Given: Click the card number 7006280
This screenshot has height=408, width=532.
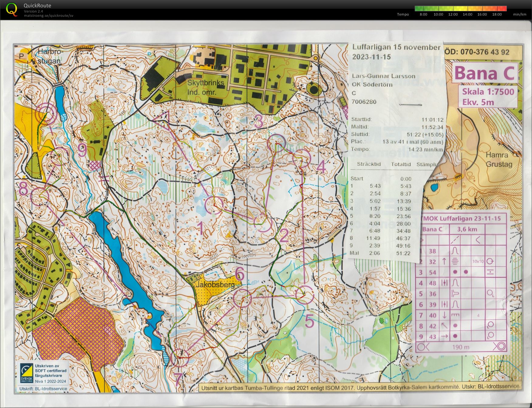Looking at the screenshot, I should (x=364, y=102).
